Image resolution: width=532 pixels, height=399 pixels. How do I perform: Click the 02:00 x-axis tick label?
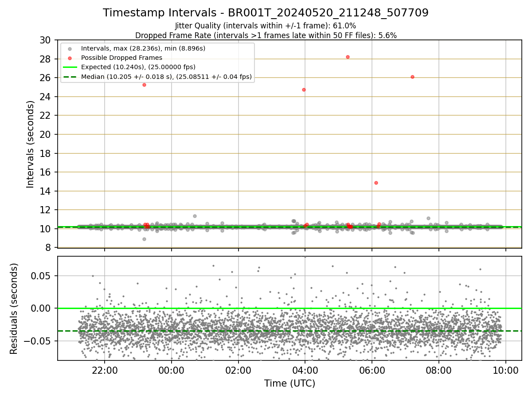(x=239, y=371)
